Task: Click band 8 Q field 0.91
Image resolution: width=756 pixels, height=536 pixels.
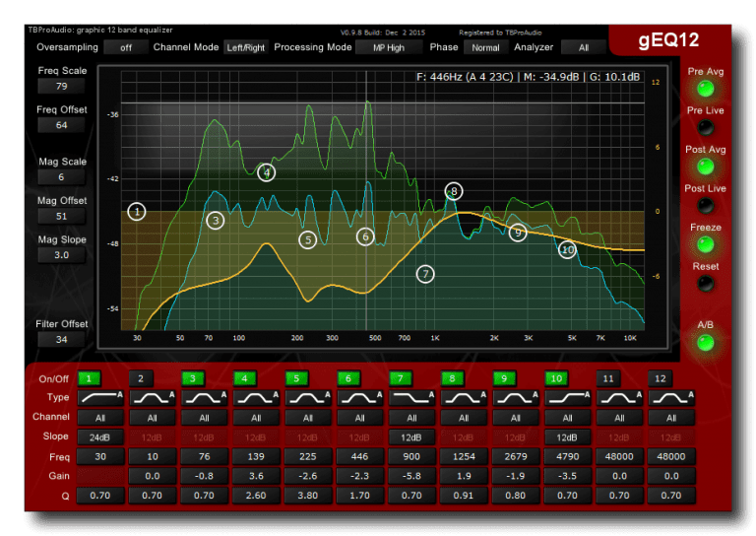Action: (x=464, y=496)
